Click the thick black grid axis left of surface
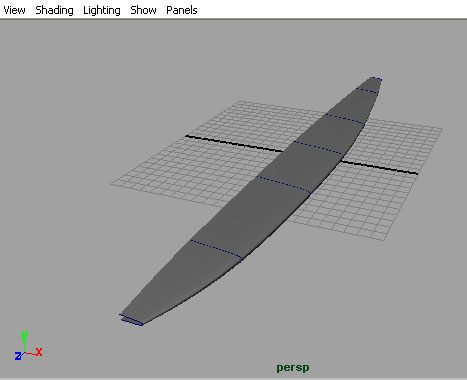 point(234,144)
